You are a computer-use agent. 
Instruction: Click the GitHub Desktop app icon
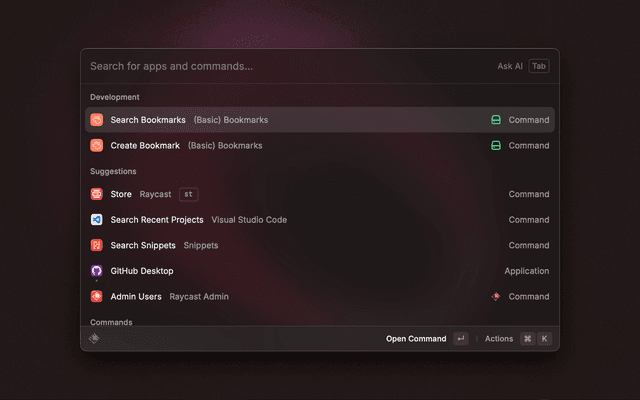coord(97,271)
